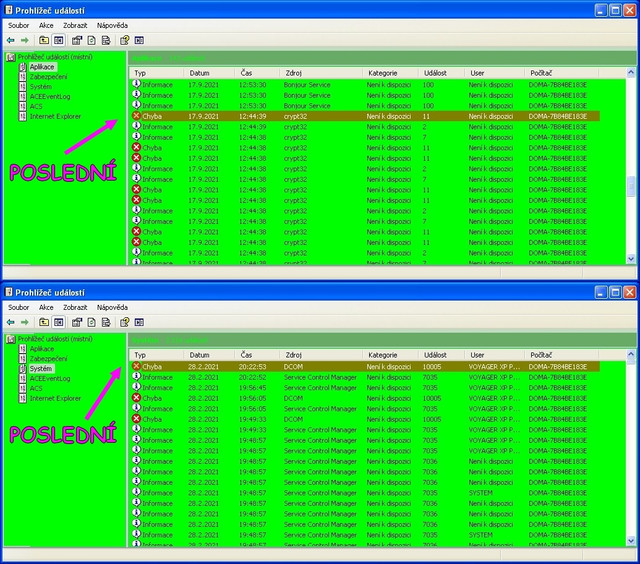Click scroll down arrow in bottom window list
The height and width of the screenshot is (564, 640).
[x=631, y=541]
